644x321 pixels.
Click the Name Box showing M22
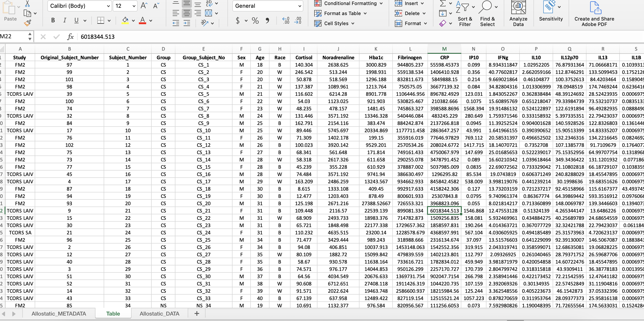pyautogui.click(x=13, y=37)
